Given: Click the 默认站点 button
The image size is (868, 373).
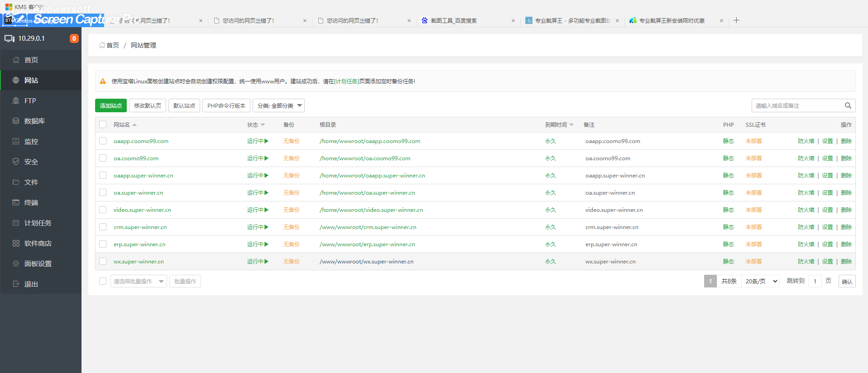Looking at the screenshot, I should point(184,105).
